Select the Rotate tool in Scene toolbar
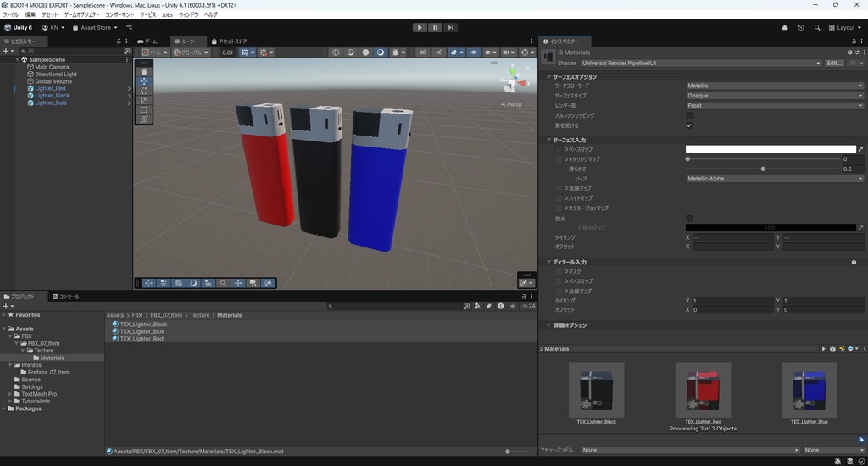This screenshot has width=868, height=466. (x=144, y=91)
